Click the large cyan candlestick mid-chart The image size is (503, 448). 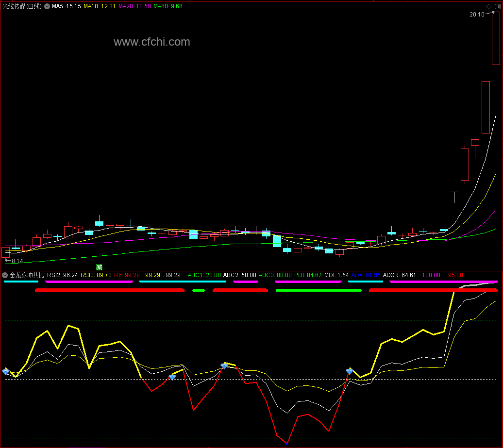(x=277, y=241)
